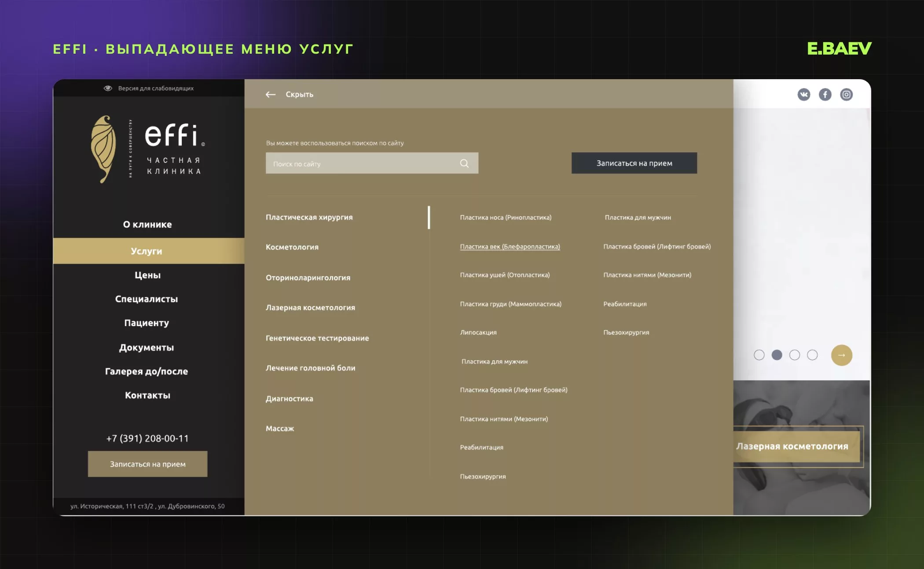Click the E.BAEV logo in the header
Viewport: 924px width, 569px height.
click(x=839, y=48)
